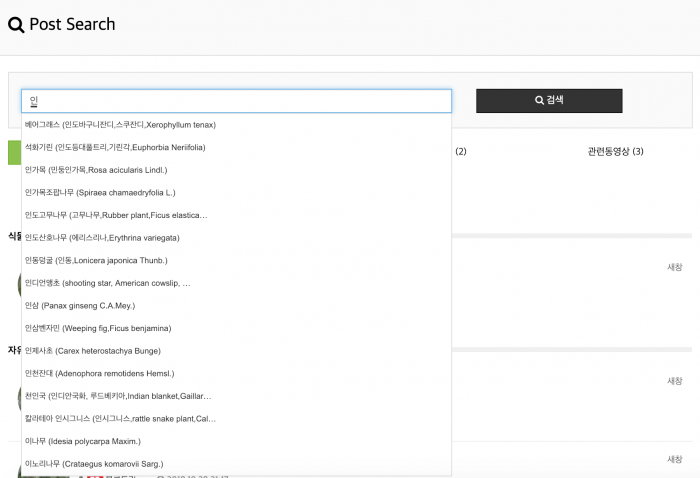
Task: Click the search text input field
Action: coord(236,101)
